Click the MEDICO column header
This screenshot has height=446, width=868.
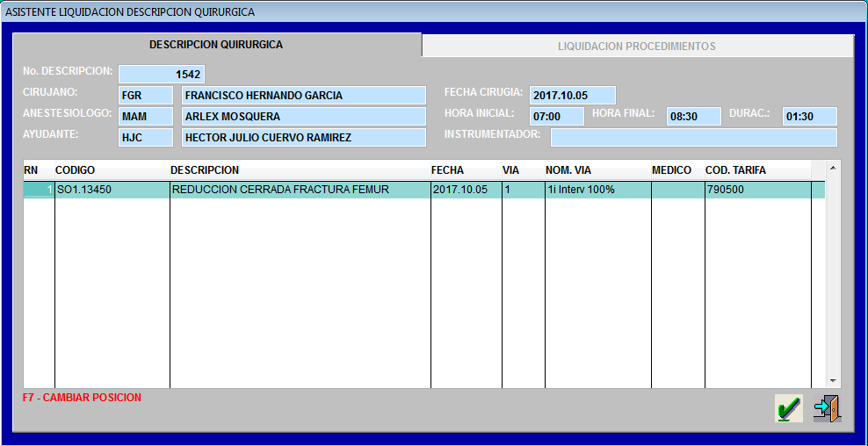(678, 169)
